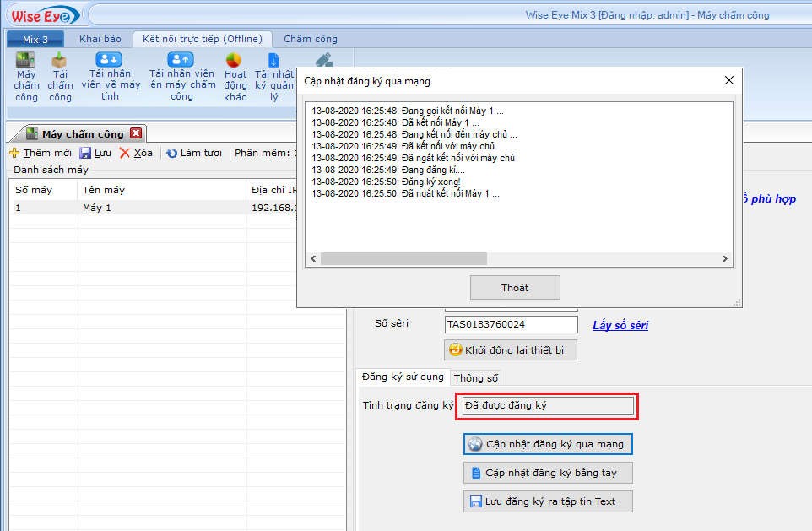
Task: Click Tải nhân viên lên máy chấm công
Action: 181,60
